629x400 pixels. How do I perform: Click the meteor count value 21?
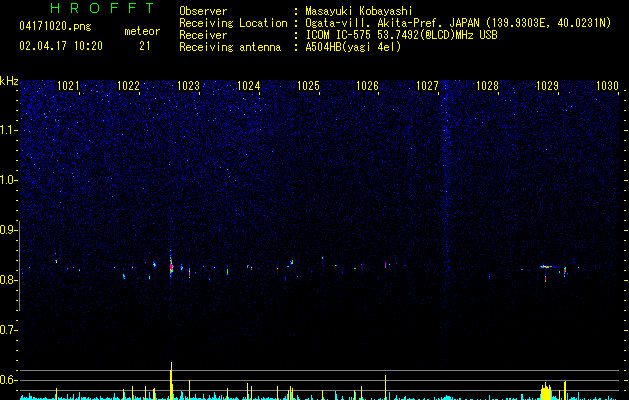[x=145, y=46]
